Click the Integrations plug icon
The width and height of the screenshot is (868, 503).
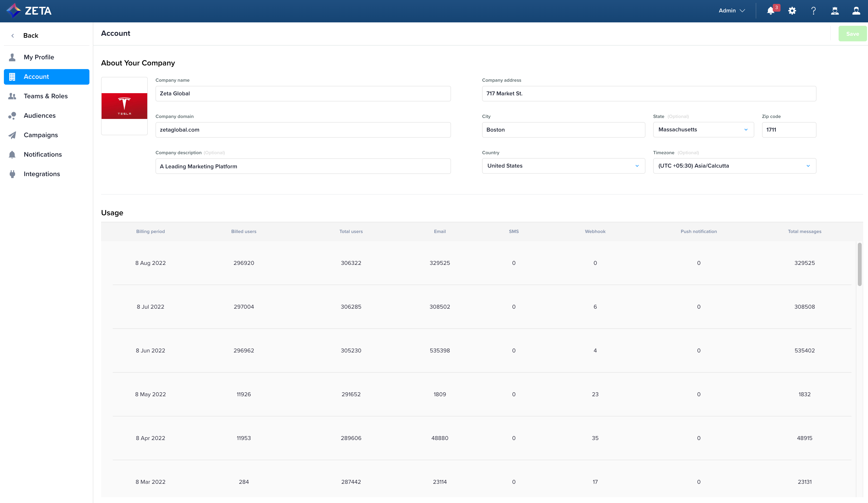[x=12, y=174]
